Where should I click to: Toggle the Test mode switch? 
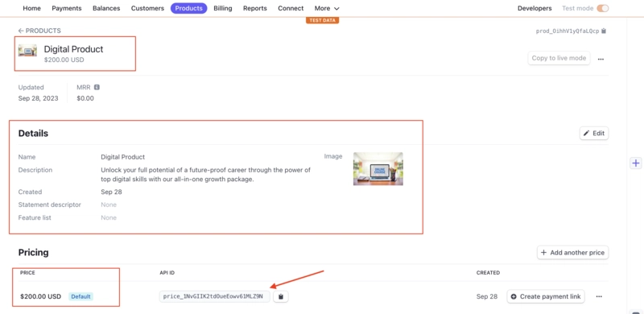(x=602, y=8)
